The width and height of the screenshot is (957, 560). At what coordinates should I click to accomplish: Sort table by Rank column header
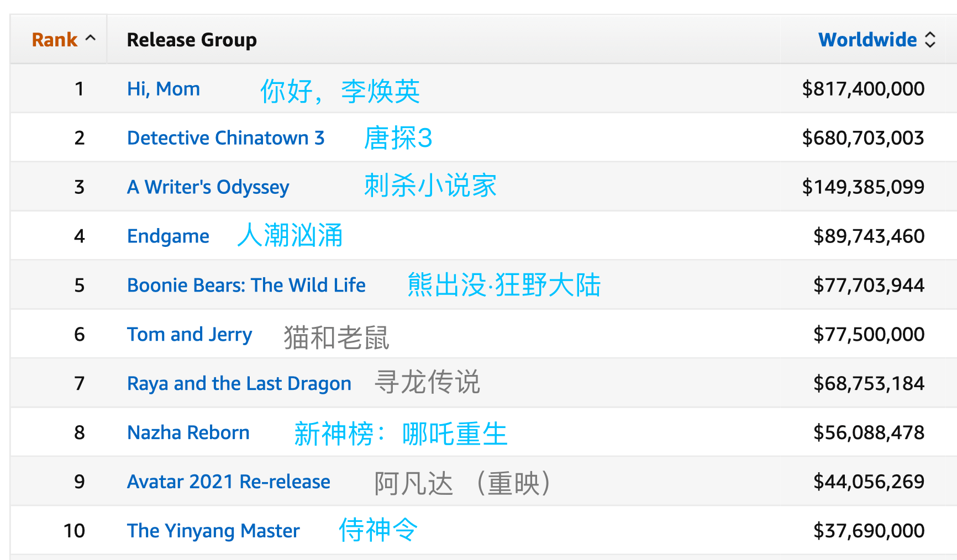[x=55, y=40]
